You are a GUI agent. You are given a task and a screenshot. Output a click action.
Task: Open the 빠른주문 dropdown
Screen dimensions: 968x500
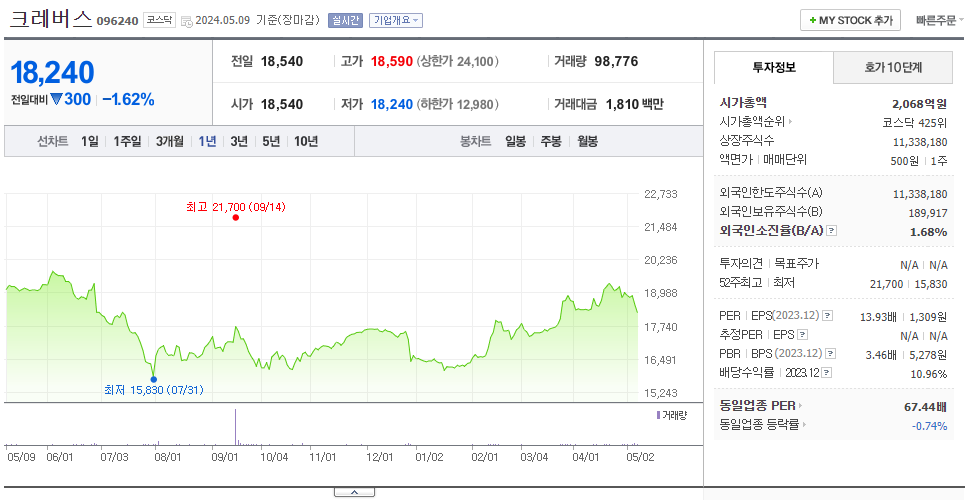(x=940, y=20)
